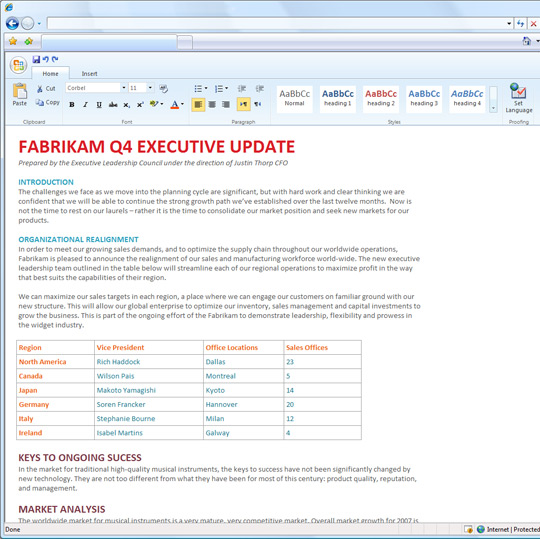Apply the Normal style
540x539 pixels.
pos(294,99)
